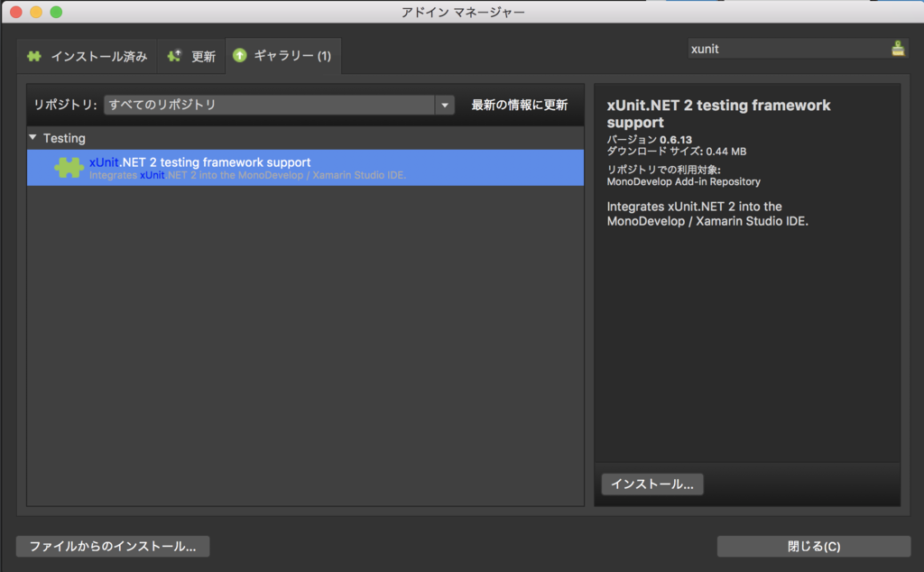Click the アドイン マネージャー window title
Viewport: 924px width, 572px height.
463,12
